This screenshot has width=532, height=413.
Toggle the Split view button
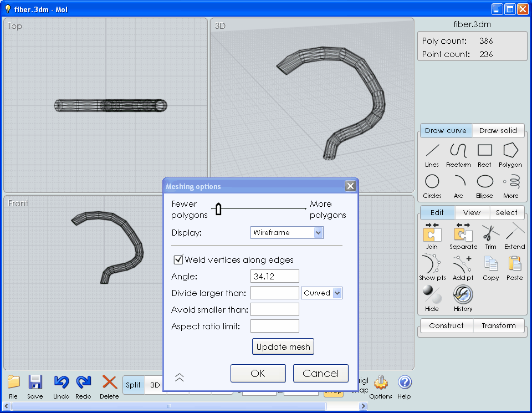tap(133, 385)
